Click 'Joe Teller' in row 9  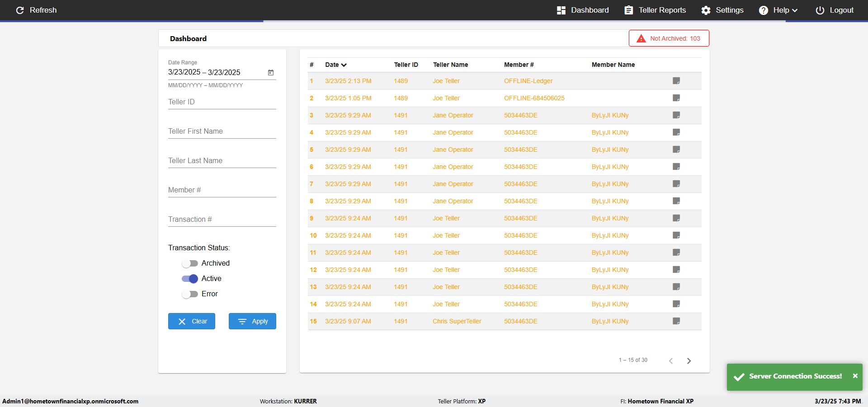pyautogui.click(x=446, y=218)
